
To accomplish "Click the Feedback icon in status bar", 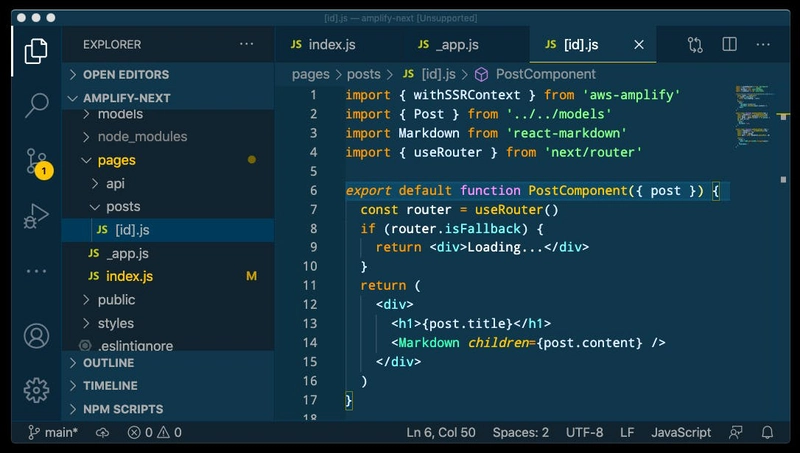I will coord(736,433).
